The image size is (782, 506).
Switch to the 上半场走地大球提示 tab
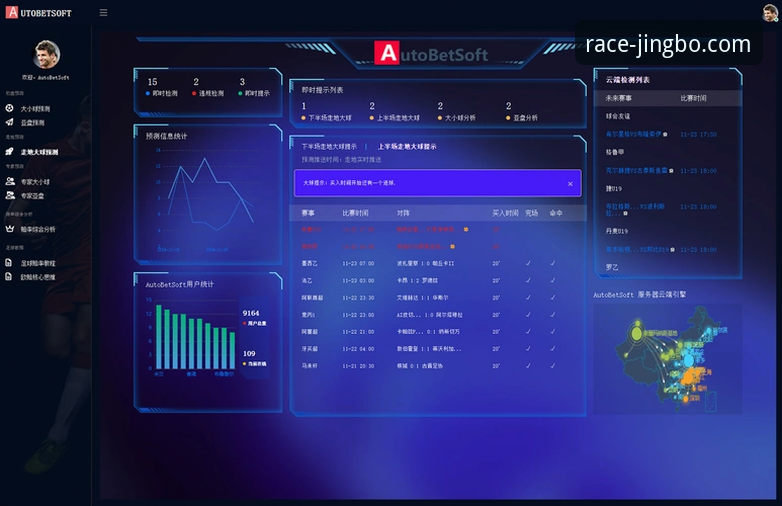407,147
